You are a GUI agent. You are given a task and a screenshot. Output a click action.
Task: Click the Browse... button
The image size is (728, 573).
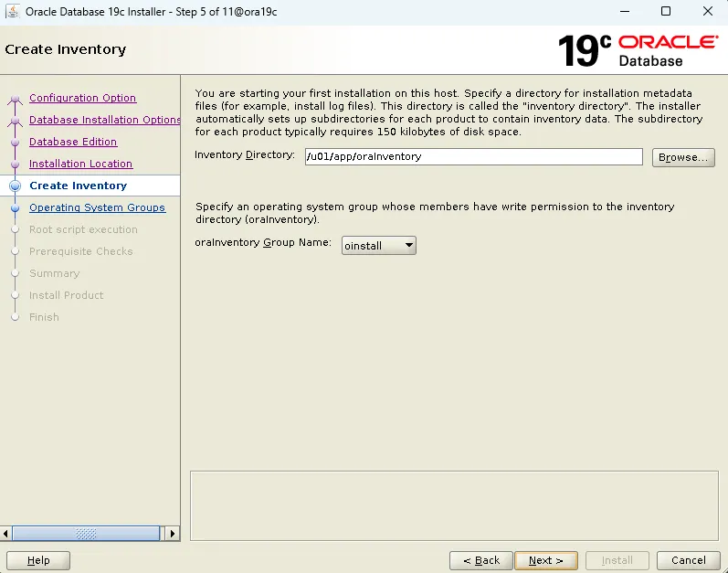(683, 157)
